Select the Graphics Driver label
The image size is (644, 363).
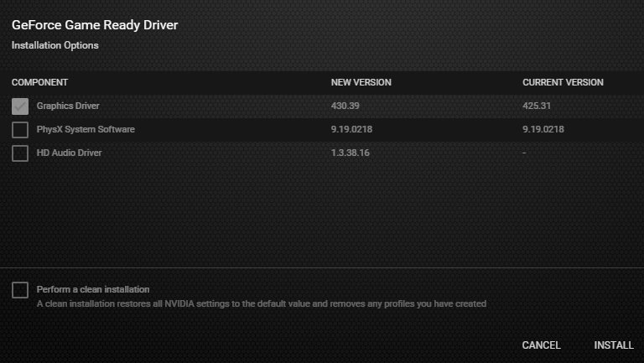pos(68,106)
